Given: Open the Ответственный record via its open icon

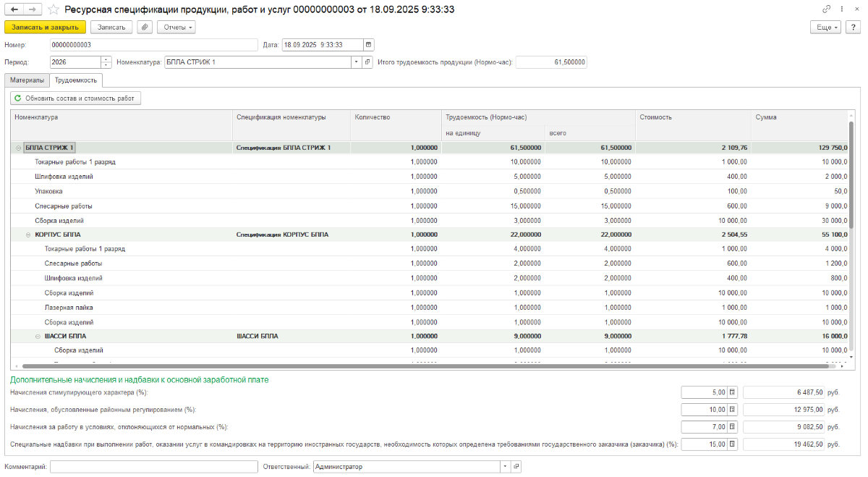Looking at the screenshot, I should point(516,467).
